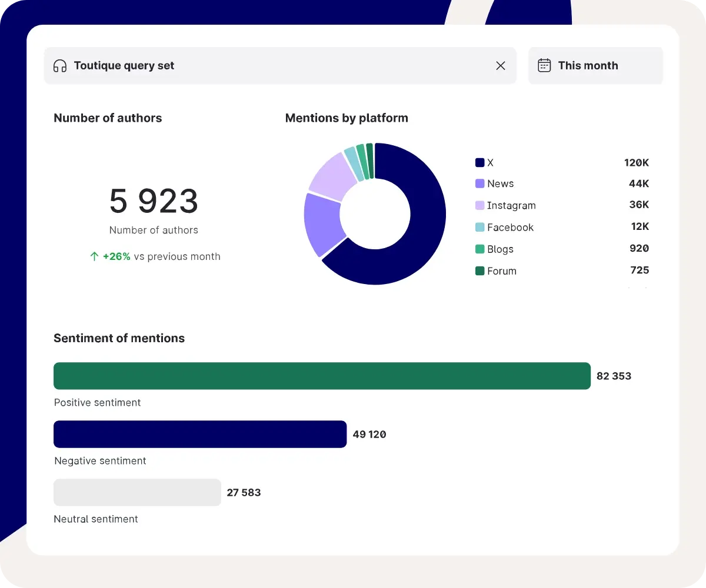
Task: Select the Number of authors panel header
Action: click(x=108, y=118)
